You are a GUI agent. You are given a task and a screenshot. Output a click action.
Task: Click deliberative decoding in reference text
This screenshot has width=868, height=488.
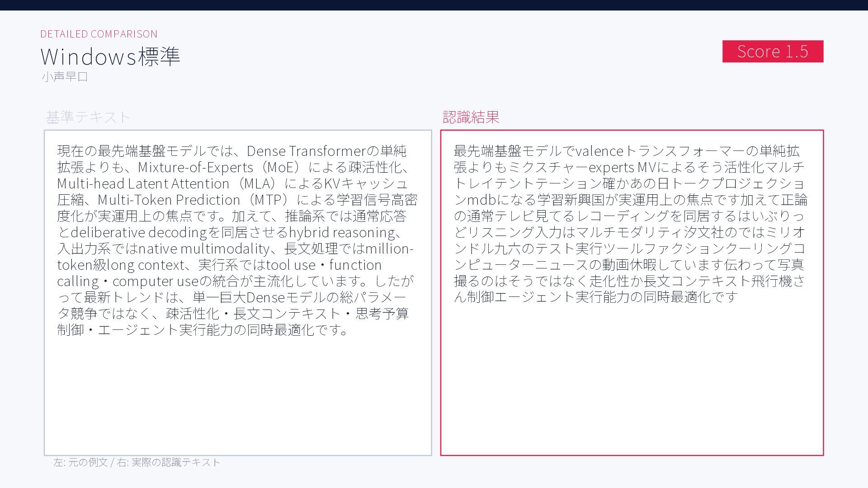click(139, 232)
